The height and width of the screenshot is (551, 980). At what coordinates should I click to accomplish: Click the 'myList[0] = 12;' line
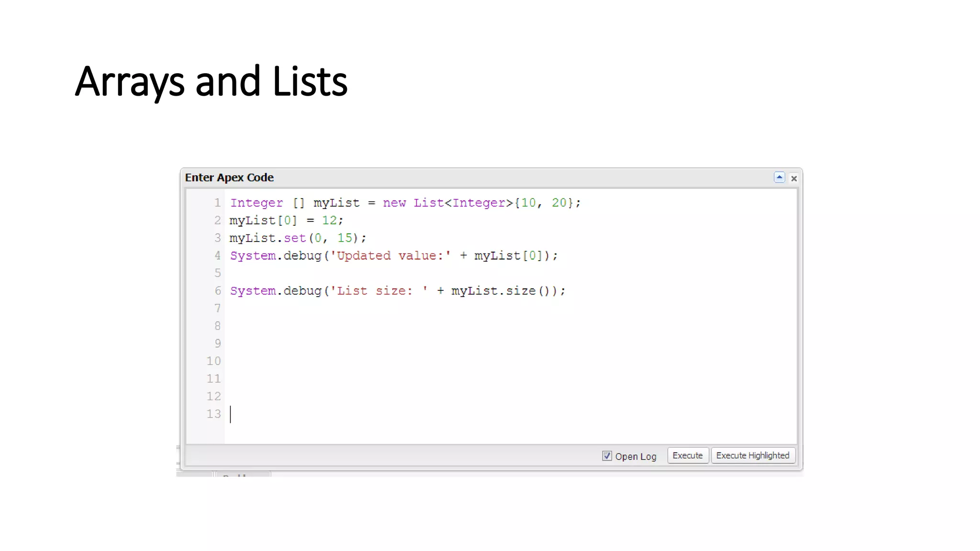pos(286,220)
